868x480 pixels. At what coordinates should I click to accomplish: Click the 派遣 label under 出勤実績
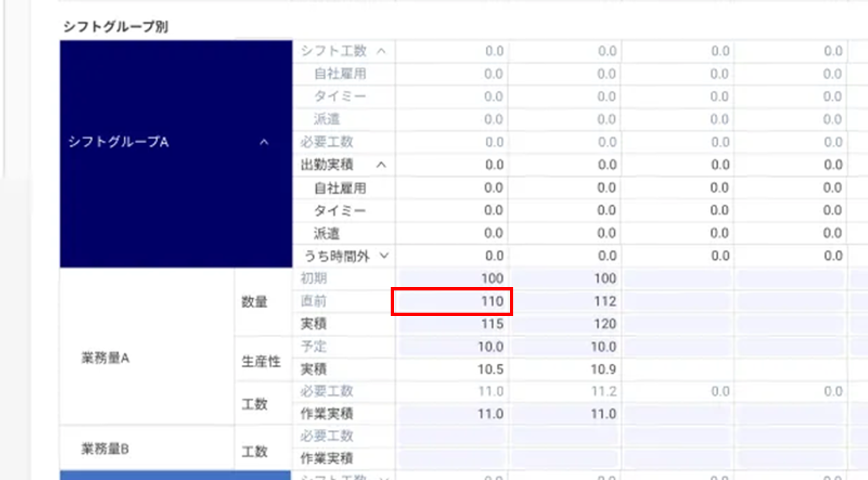pos(327,233)
